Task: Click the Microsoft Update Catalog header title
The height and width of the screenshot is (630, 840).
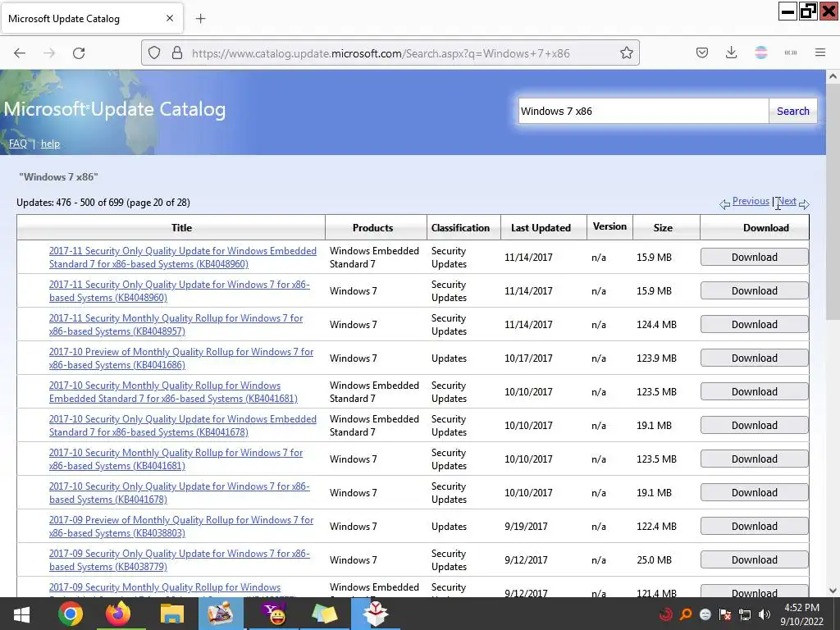Action: tap(115, 109)
